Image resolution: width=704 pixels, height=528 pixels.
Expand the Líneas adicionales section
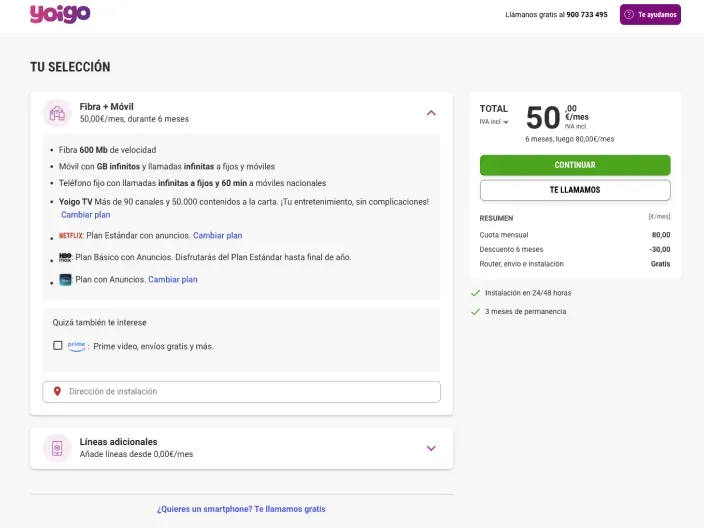pos(431,448)
